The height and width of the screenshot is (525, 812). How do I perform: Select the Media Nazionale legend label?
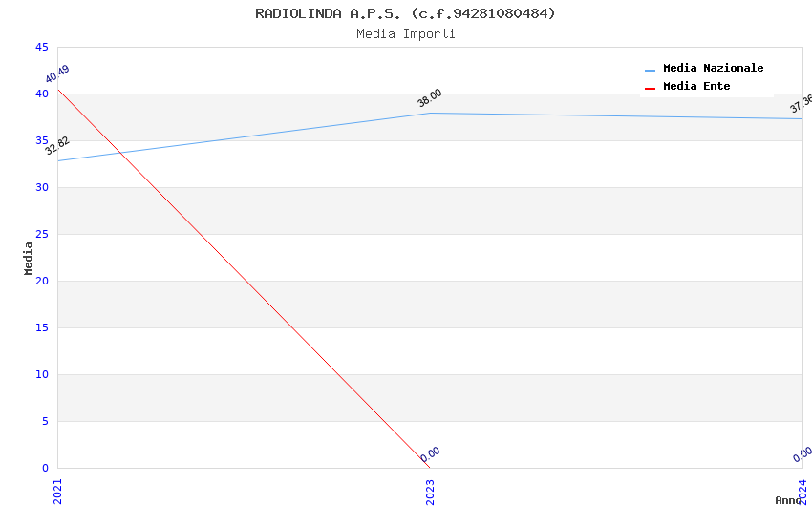tap(713, 69)
